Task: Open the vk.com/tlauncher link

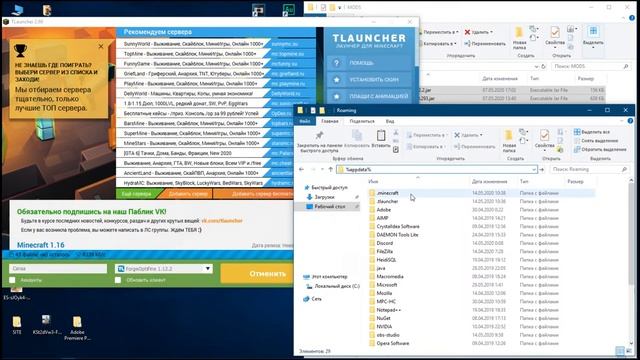Action: 222,221
